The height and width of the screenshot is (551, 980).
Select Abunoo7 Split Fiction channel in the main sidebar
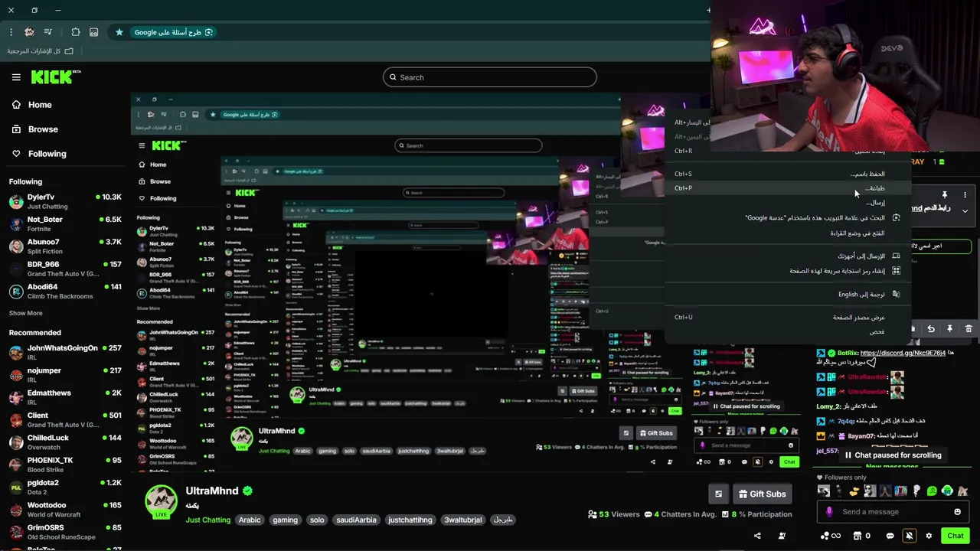click(65, 246)
